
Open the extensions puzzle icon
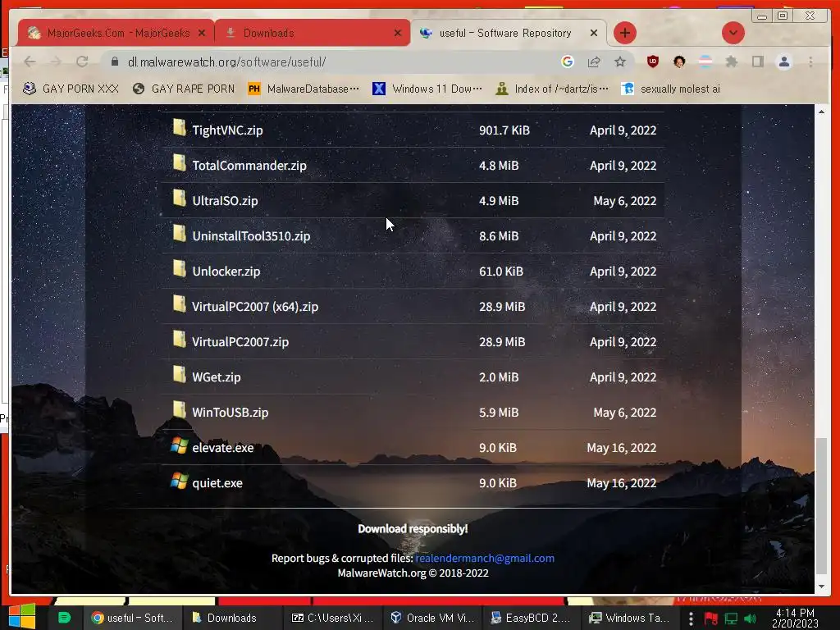pos(731,62)
